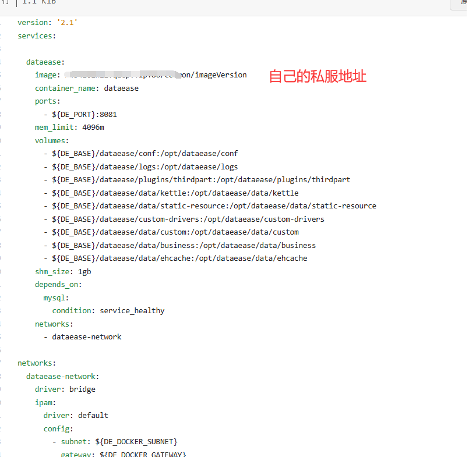The width and height of the screenshot is (476, 457).
Task: Click the custom-drivers volume line
Action: [188, 219]
